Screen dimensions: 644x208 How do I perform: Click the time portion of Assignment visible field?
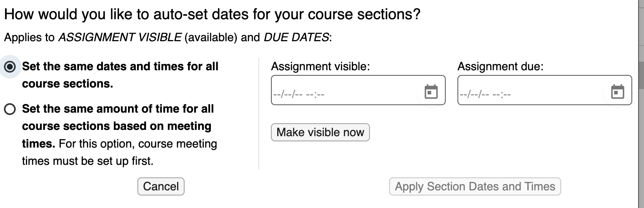coord(315,95)
